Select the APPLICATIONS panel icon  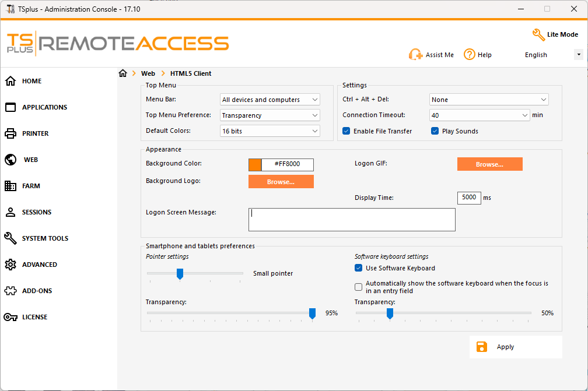pyautogui.click(x=10, y=107)
